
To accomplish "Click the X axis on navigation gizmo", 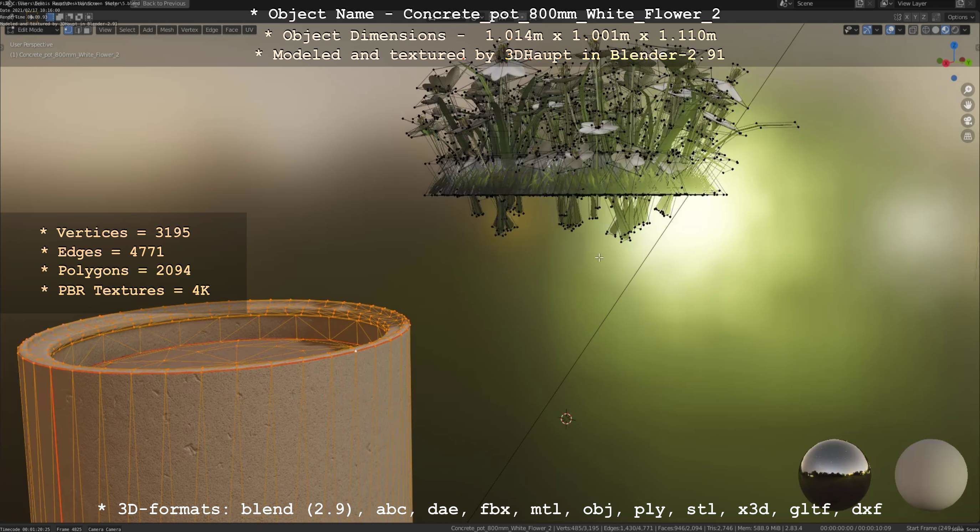I will (946, 63).
